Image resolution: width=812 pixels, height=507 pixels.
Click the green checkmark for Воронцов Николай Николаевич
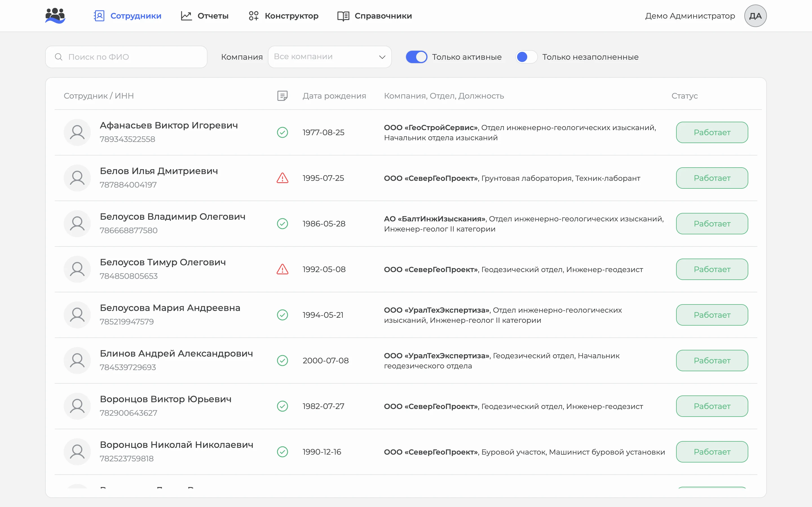pos(283,452)
